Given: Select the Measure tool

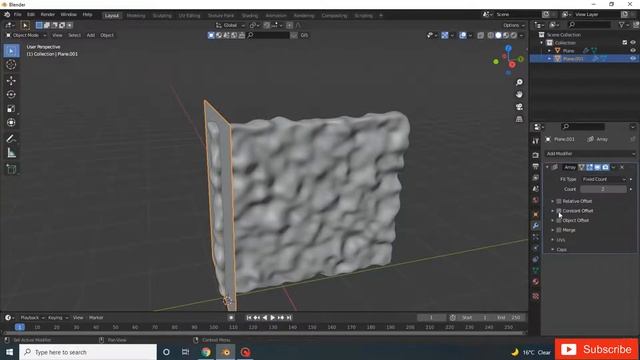Looking at the screenshot, I should [11, 153].
